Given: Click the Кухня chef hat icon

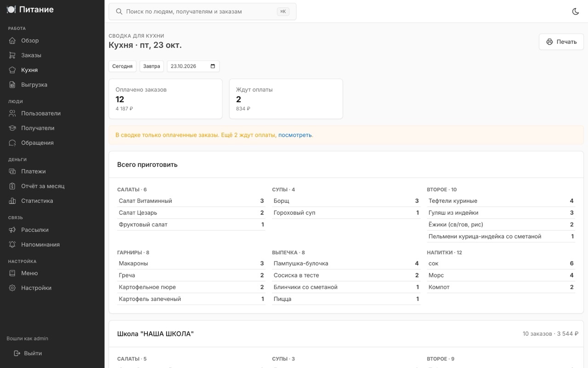Looking at the screenshot, I should 12,70.
